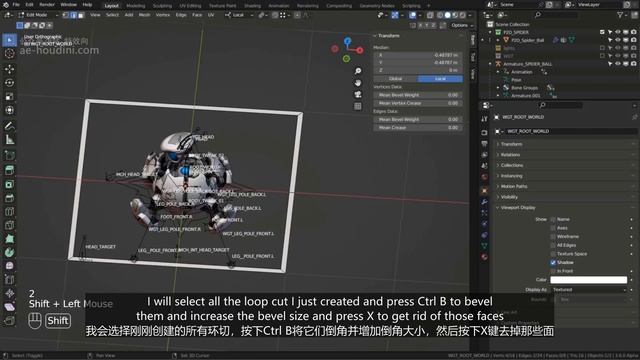Select the Measure tool
The height and width of the screenshot is (360, 640).
[9, 140]
